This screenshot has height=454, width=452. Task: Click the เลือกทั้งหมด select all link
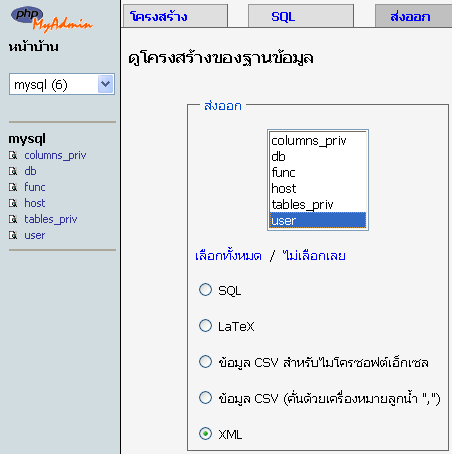coord(228,256)
